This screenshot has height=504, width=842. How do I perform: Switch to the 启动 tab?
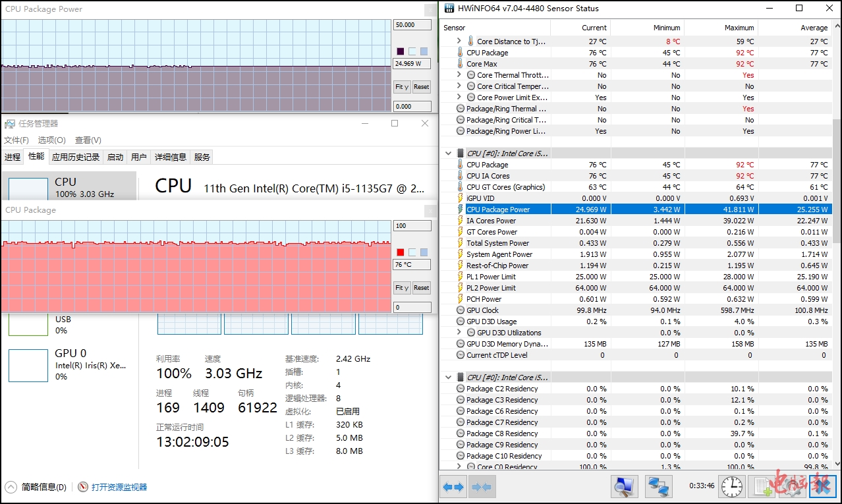point(115,157)
